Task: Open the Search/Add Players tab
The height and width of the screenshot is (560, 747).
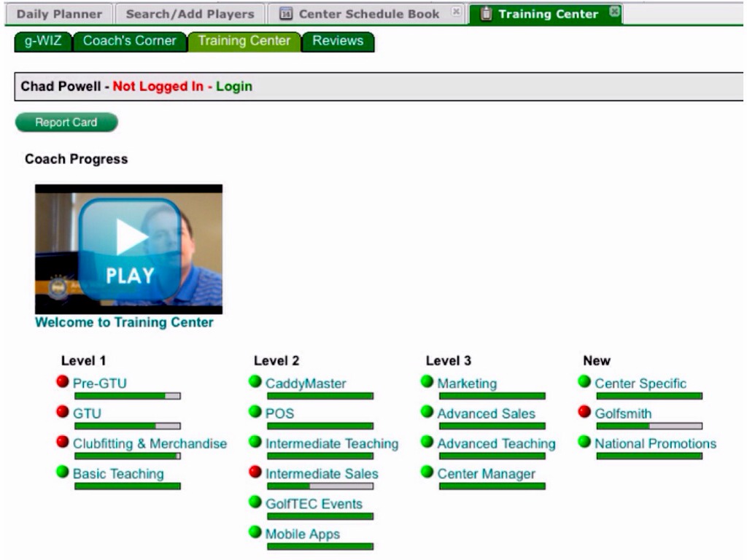Action: [190, 14]
